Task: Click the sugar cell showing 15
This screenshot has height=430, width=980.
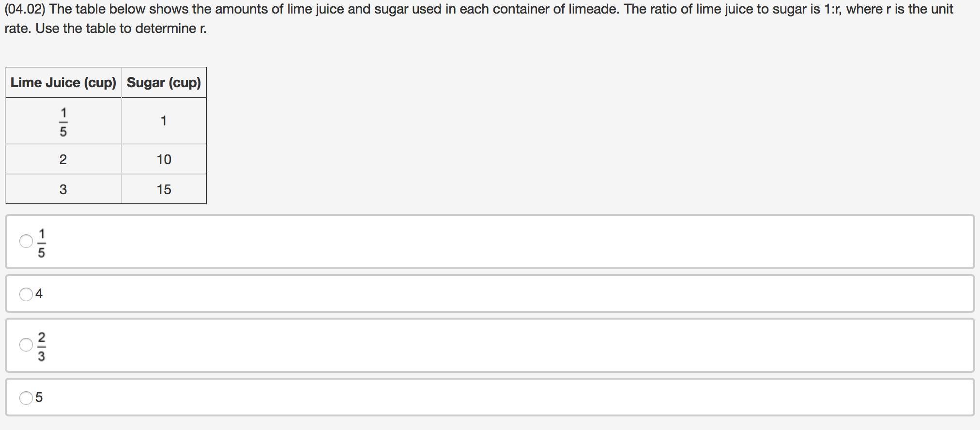Action: point(164,189)
